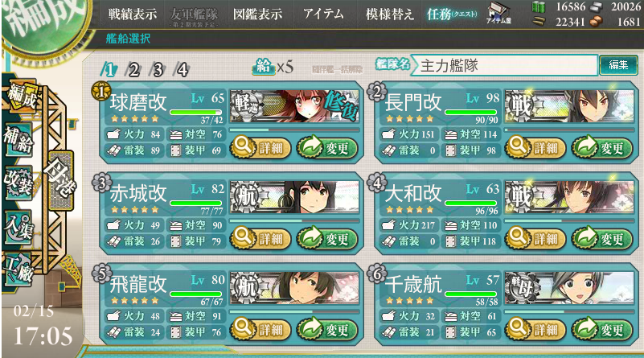Open the 補給 supply sidebar icon

[18, 139]
